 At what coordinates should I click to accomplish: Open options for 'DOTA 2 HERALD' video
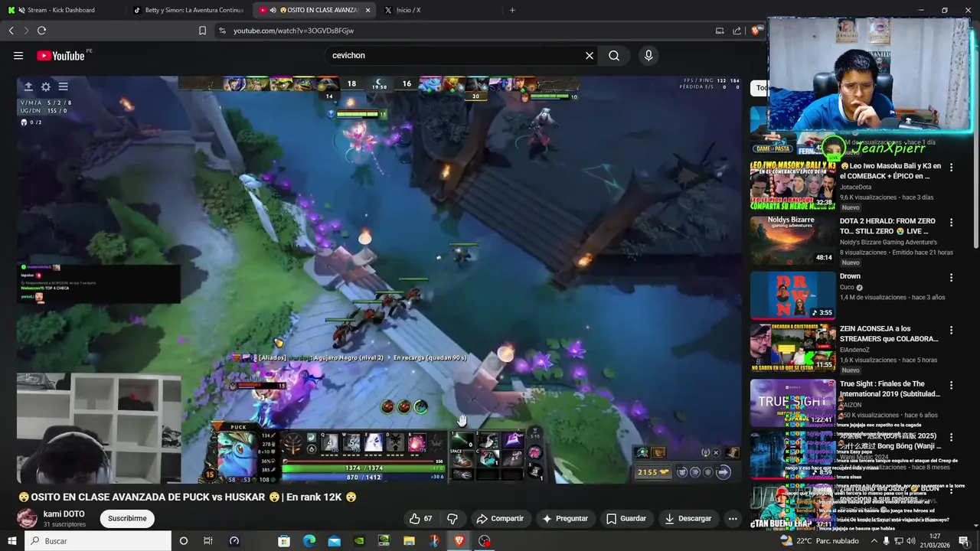coord(951,222)
